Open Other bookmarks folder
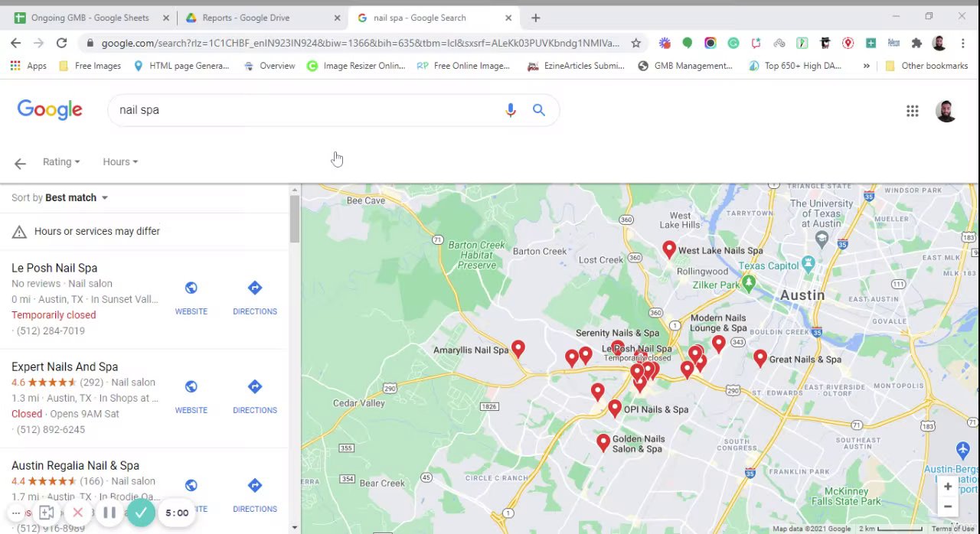 pos(926,66)
